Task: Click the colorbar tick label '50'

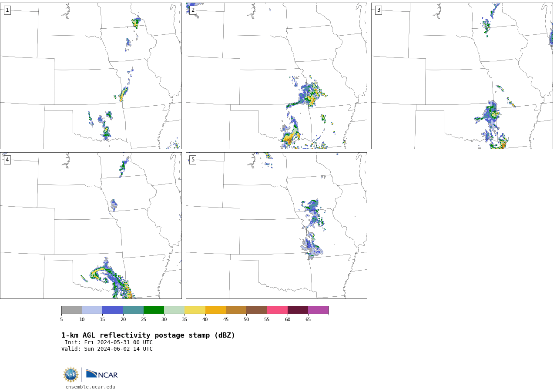Action: [x=246, y=319]
